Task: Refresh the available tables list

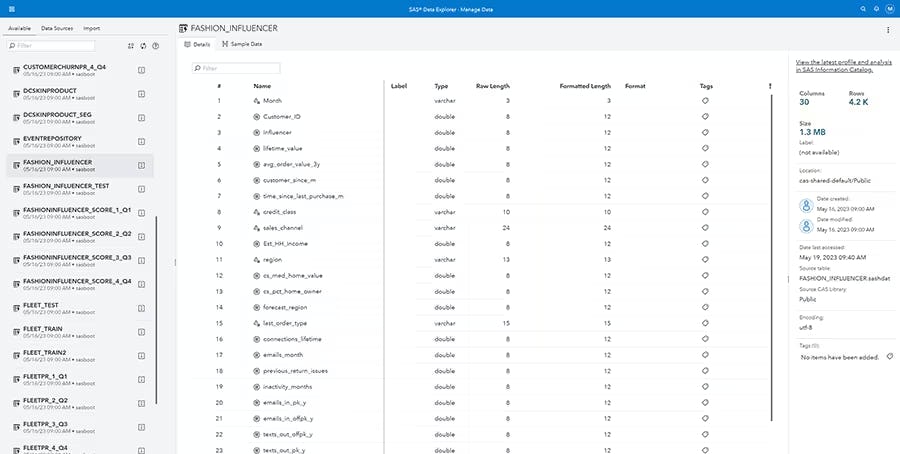Action: point(143,46)
